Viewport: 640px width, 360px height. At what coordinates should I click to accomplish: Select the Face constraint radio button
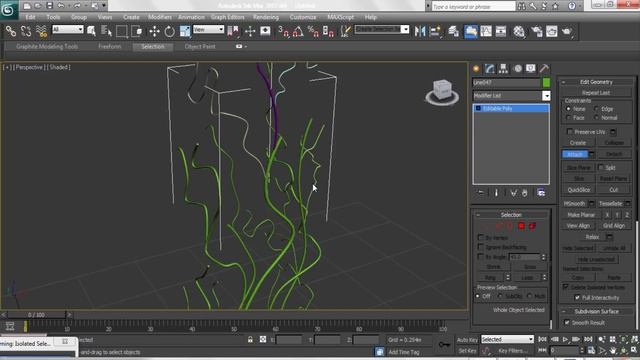pyautogui.click(x=568, y=118)
